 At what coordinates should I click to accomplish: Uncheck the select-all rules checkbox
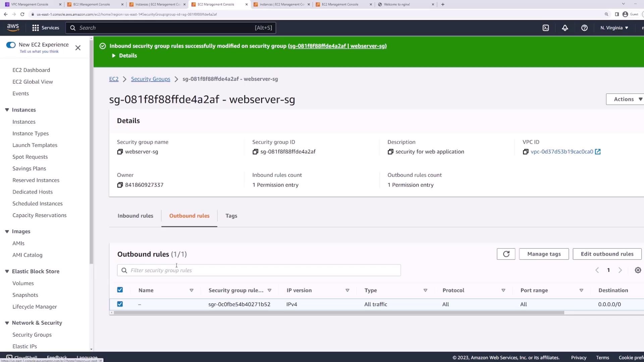tap(120, 290)
